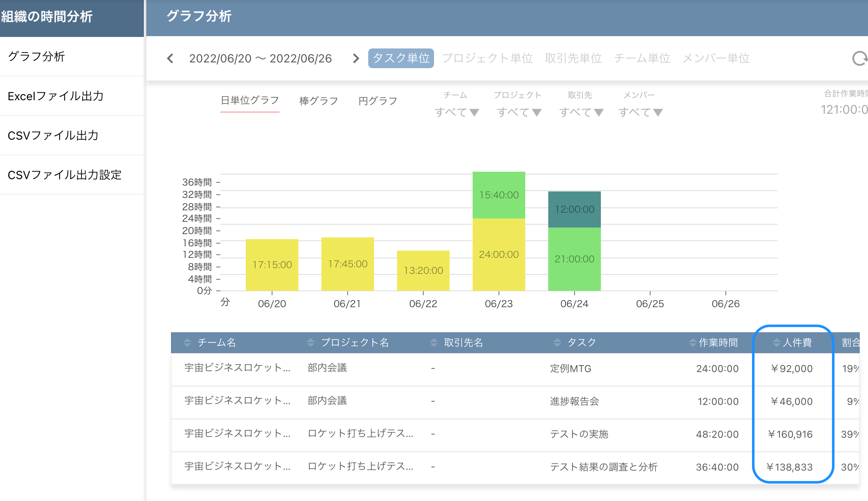Click the dark teal 12:00:00 bar segment

[574, 209]
